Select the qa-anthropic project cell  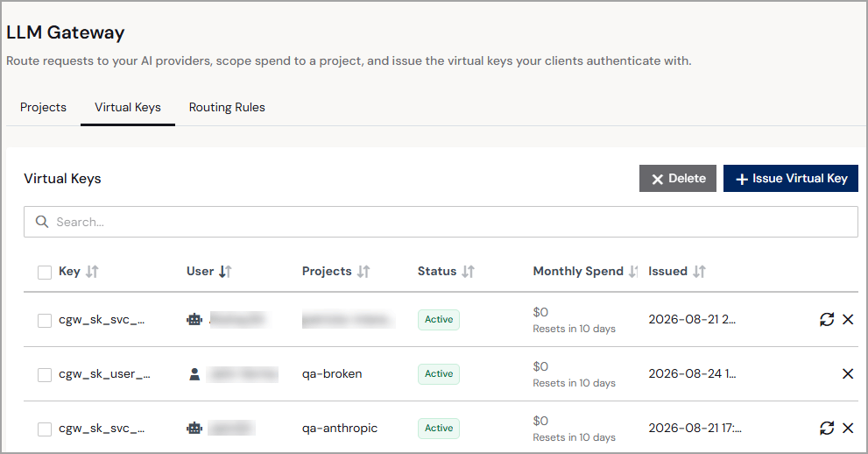pos(339,428)
